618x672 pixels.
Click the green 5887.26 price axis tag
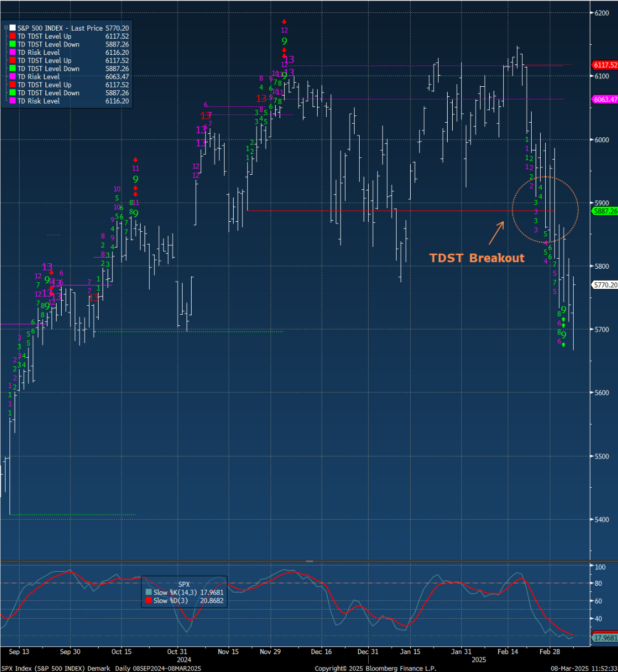605,211
